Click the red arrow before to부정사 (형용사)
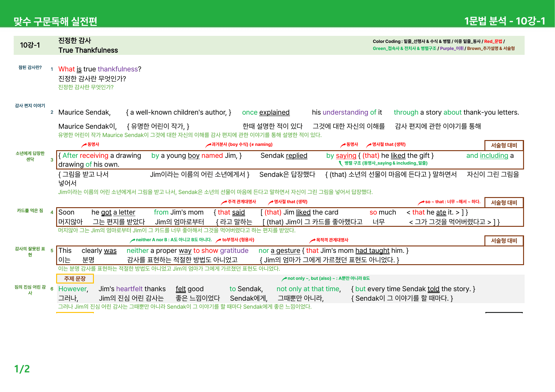The width and height of the screenshot is (555, 392). [218, 240]
